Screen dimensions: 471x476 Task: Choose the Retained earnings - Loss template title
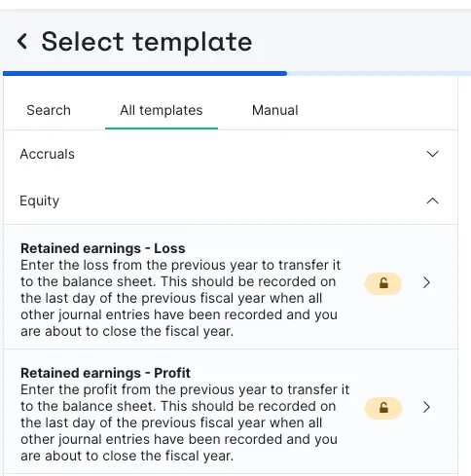tap(103, 248)
